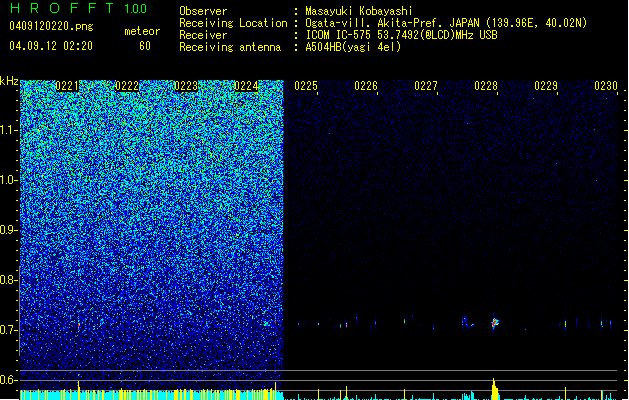629x400 pixels.
Task: Click the ICOM IC-575 receiver text
Action: (x=401, y=35)
